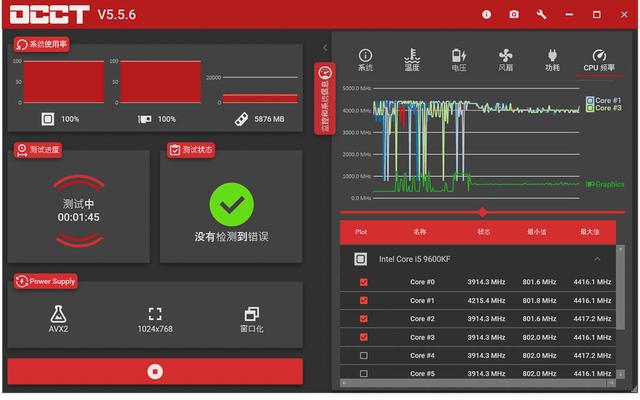Image resolution: width=640 pixels, height=400 pixels.
Task: Sort by the 状态 column header
Action: click(483, 232)
